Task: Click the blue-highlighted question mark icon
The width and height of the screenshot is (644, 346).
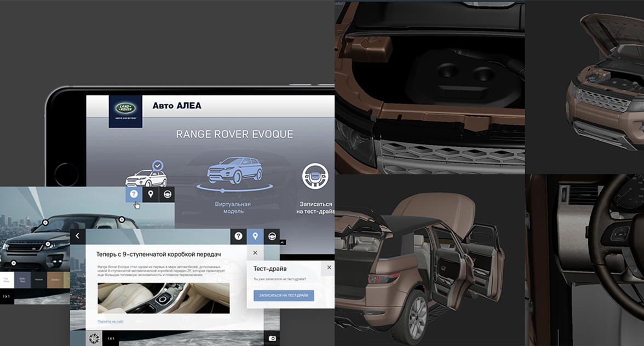Action: (x=134, y=194)
